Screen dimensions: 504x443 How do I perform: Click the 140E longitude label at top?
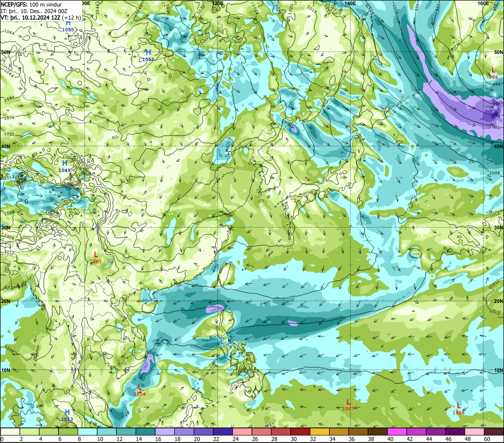(x=350, y=3)
